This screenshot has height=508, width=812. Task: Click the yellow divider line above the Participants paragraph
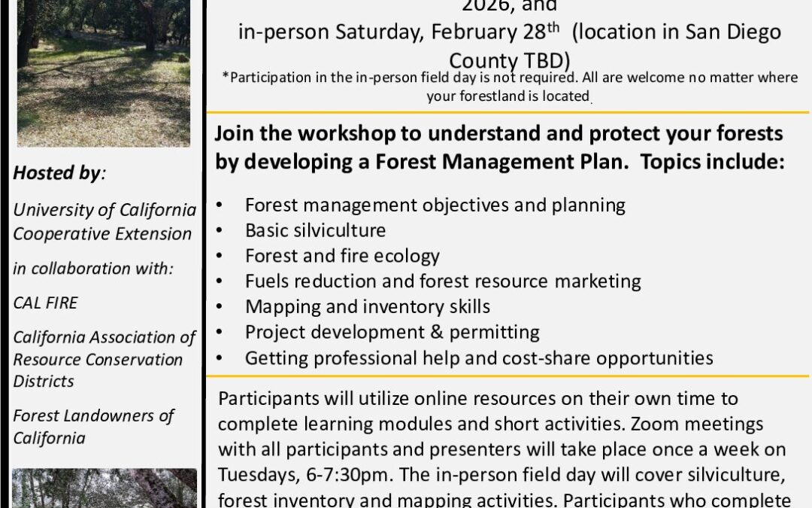pyautogui.click(x=508, y=376)
